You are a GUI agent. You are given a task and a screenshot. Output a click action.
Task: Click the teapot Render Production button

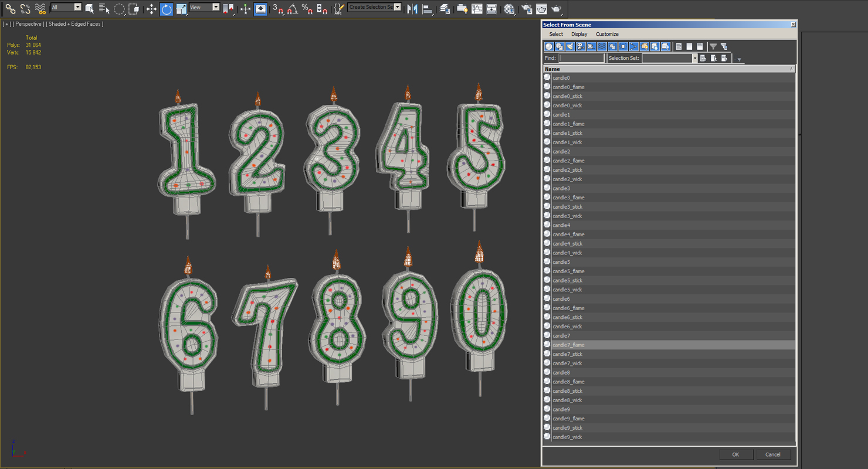(557, 8)
